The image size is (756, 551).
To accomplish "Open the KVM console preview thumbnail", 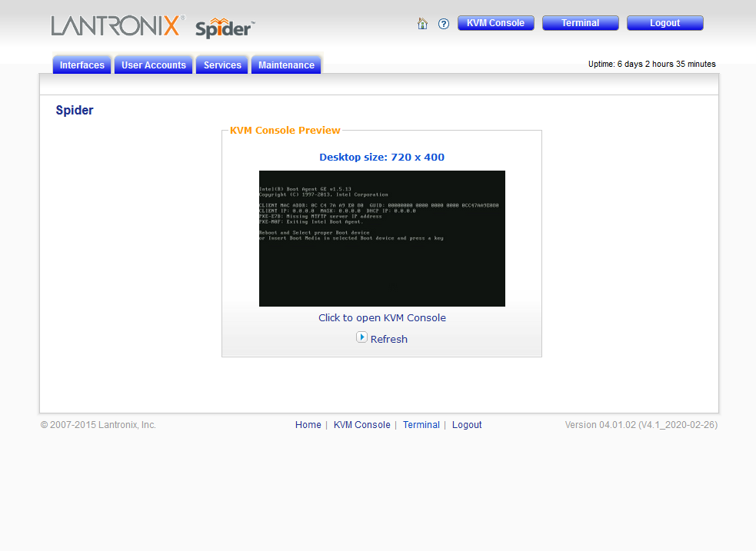I will click(x=382, y=238).
